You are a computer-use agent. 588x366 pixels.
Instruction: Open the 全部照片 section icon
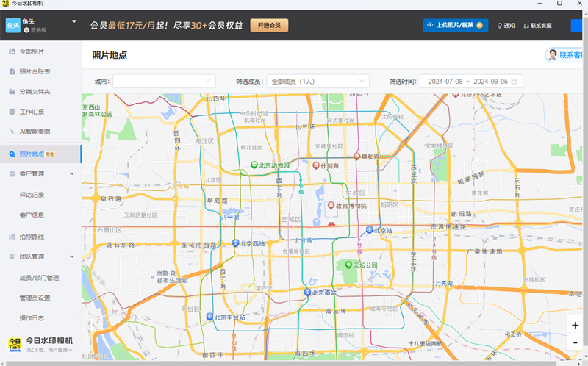[x=12, y=51]
